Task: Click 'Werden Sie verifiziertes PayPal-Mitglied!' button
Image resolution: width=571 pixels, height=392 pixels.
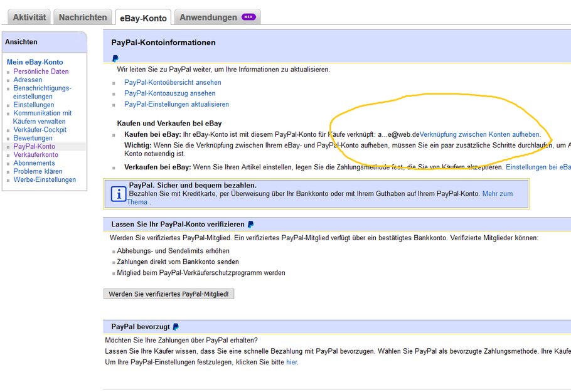Action: coord(169,294)
